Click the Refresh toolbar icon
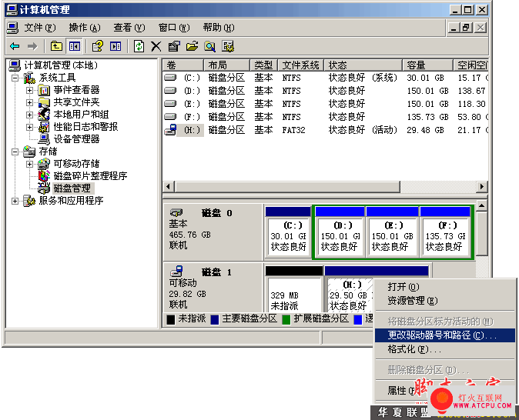The width and height of the screenshot is (519, 420). click(x=139, y=46)
